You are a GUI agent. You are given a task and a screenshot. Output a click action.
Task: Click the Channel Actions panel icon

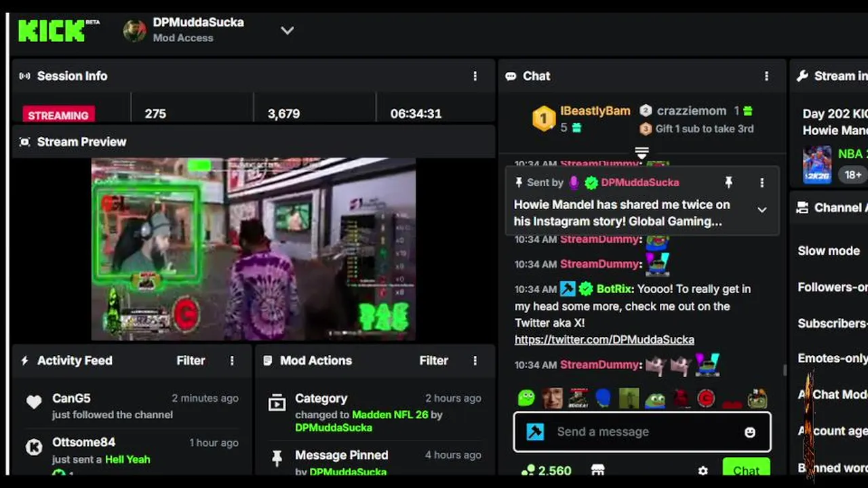802,207
